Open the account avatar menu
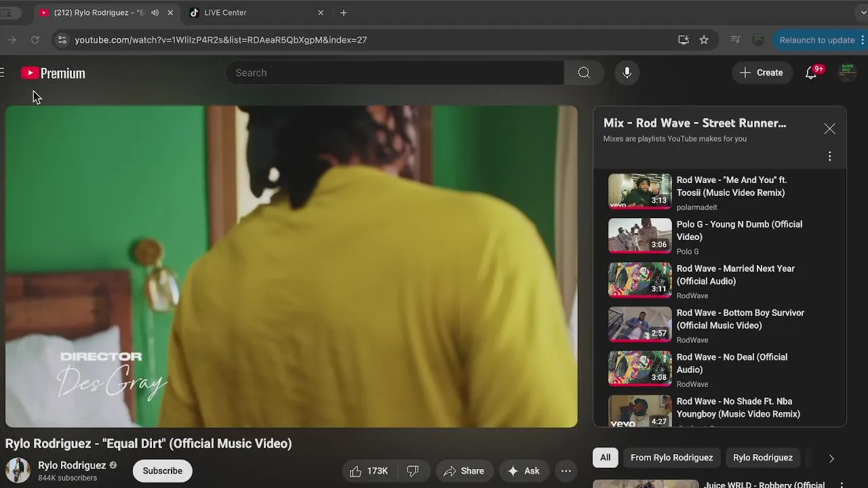Screen dimensions: 868x488 point(847,73)
